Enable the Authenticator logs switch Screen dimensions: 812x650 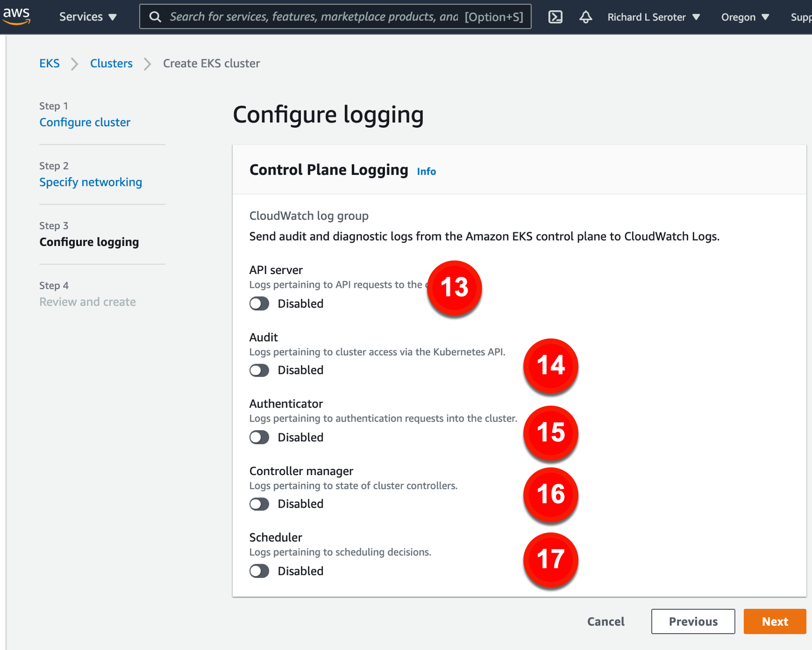coord(259,438)
